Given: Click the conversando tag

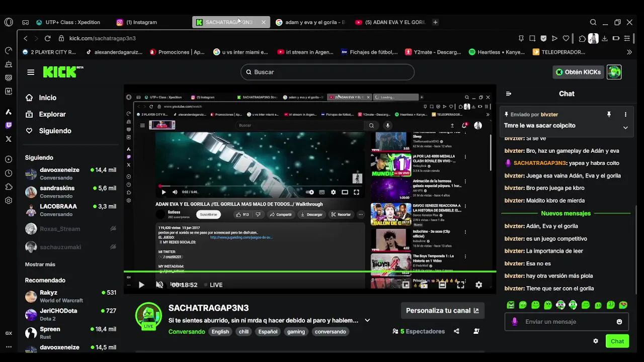Looking at the screenshot, I should (x=330, y=332).
